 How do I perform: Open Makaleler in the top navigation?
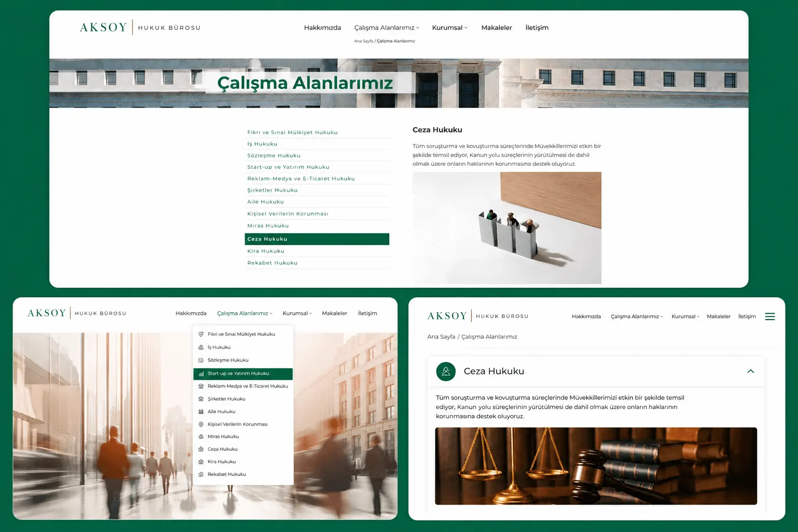tap(497, 28)
